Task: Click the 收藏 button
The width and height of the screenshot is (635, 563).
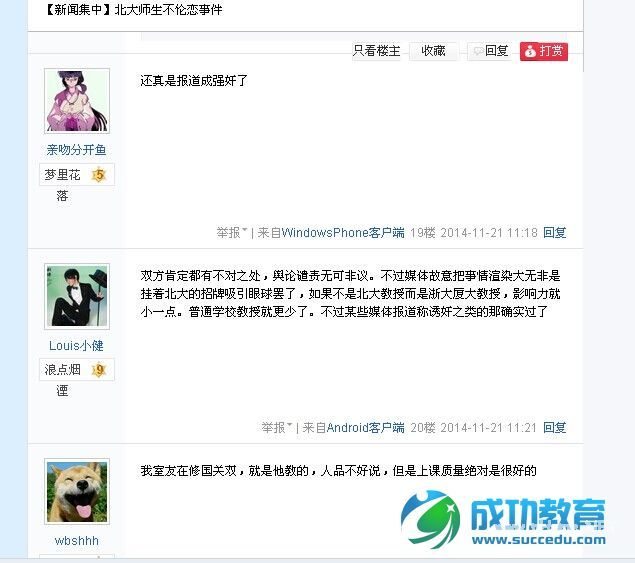Action: [433, 51]
